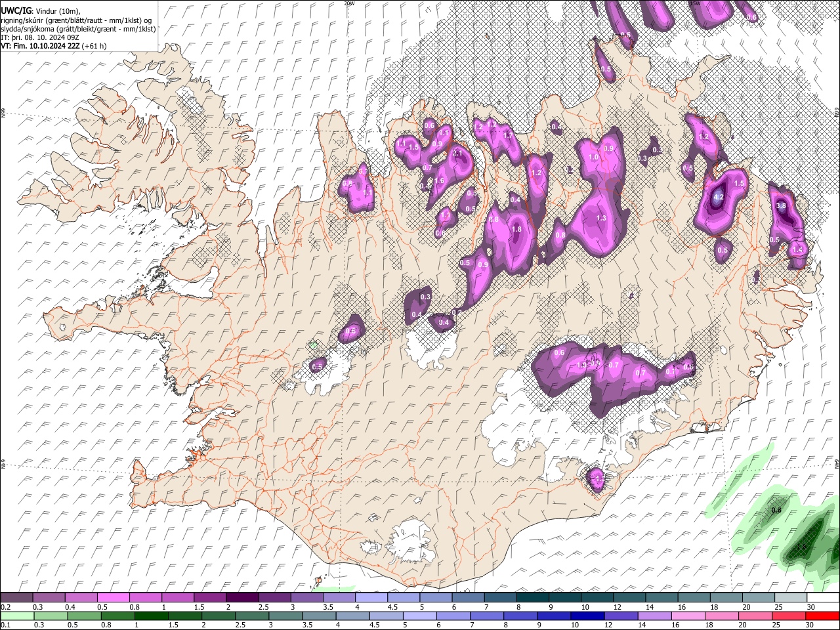Click the dark mauve upper legend swatch at 0.2

[x=17, y=598]
